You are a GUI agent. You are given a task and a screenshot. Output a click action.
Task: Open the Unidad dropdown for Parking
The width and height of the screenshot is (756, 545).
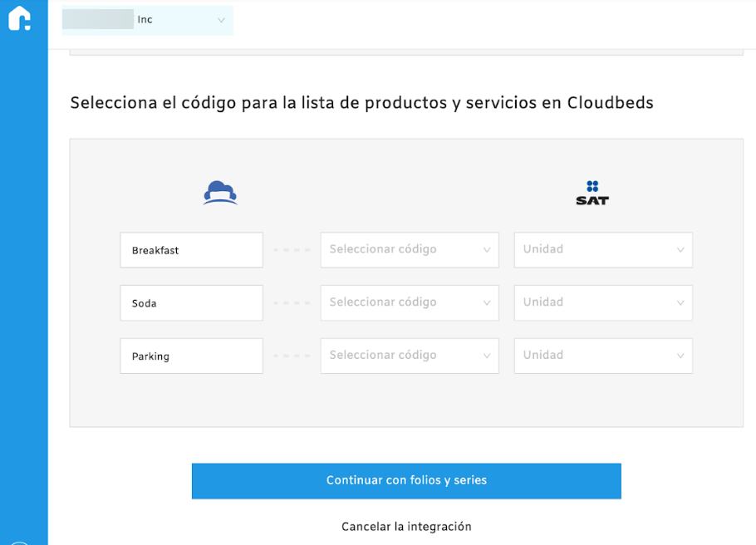[603, 356]
